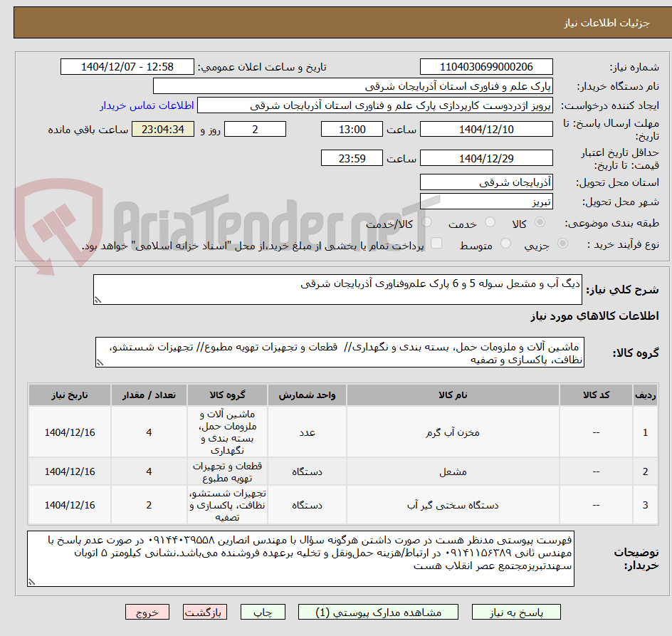This screenshot has width=672, height=636.
Task: Select the خدمت radio button
Action: [x=490, y=222]
